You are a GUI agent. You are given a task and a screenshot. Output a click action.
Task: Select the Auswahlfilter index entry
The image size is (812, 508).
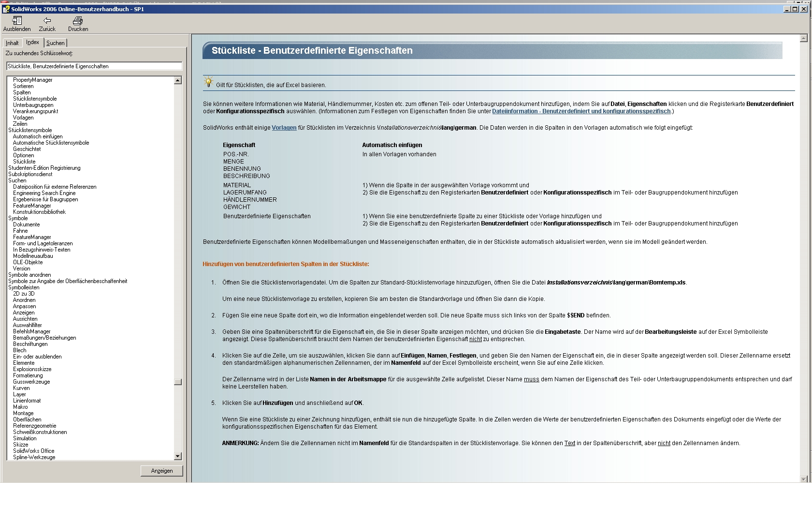click(x=28, y=325)
